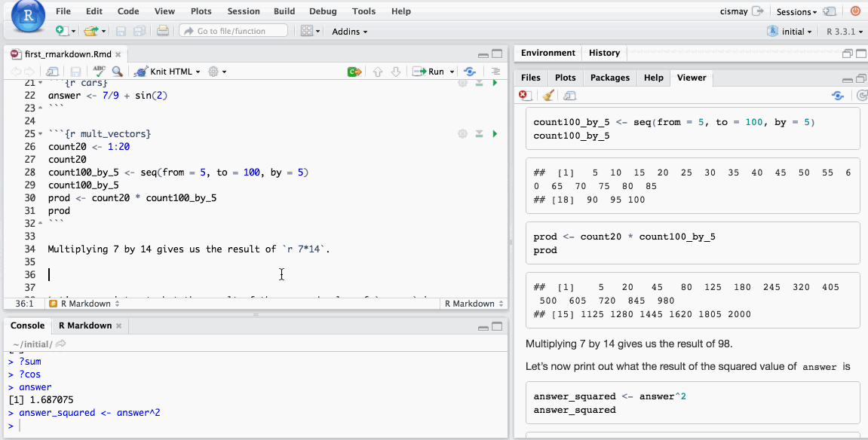Collapse the mult_vectors chunk fold arrow
The width and height of the screenshot is (868, 440).
point(41,134)
